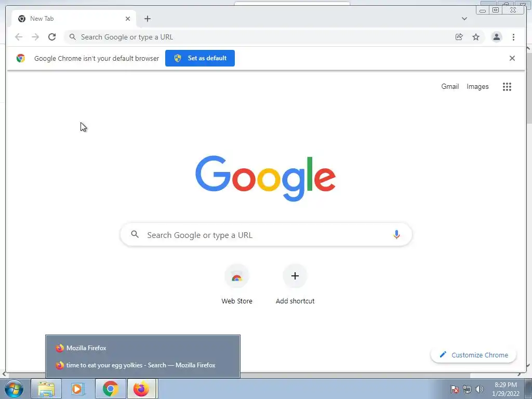Start voice search with microphone icon
This screenshot has width=532, height=399.
[396, 234]
